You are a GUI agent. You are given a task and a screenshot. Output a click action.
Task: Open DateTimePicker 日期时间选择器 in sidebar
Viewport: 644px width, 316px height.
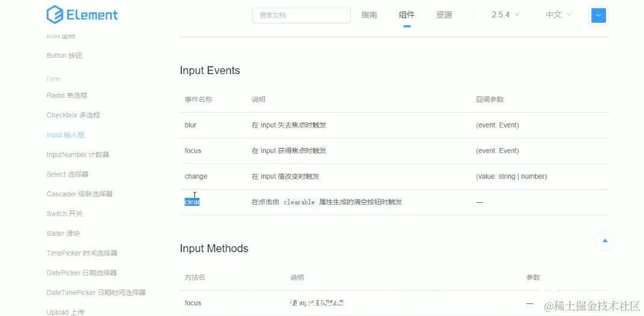click(96, 293)
